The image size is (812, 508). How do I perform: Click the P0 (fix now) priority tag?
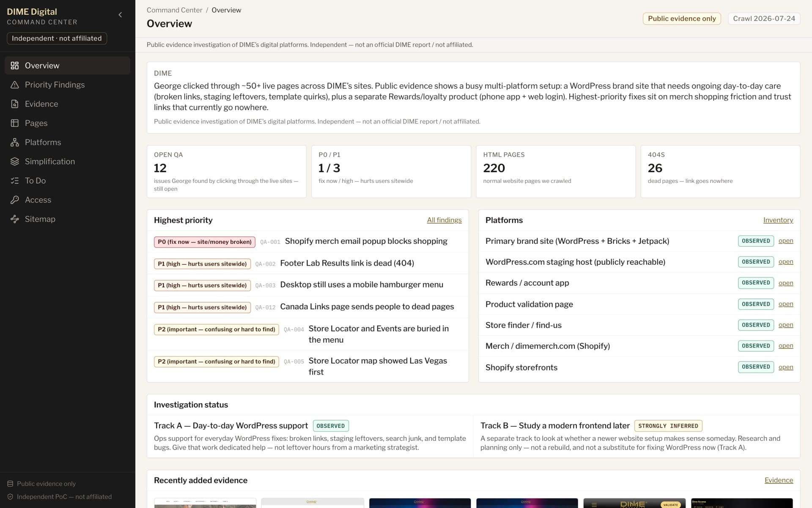(204, 242)
